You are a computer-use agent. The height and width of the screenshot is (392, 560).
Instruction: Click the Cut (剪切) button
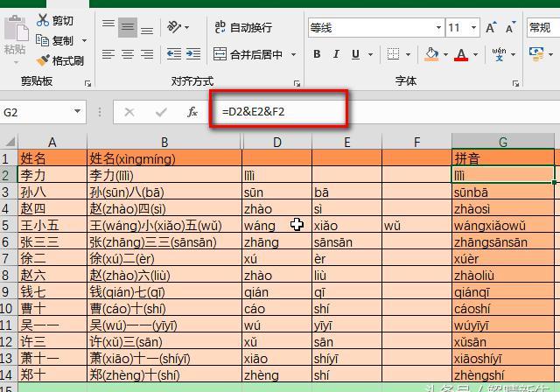point(55,20)
